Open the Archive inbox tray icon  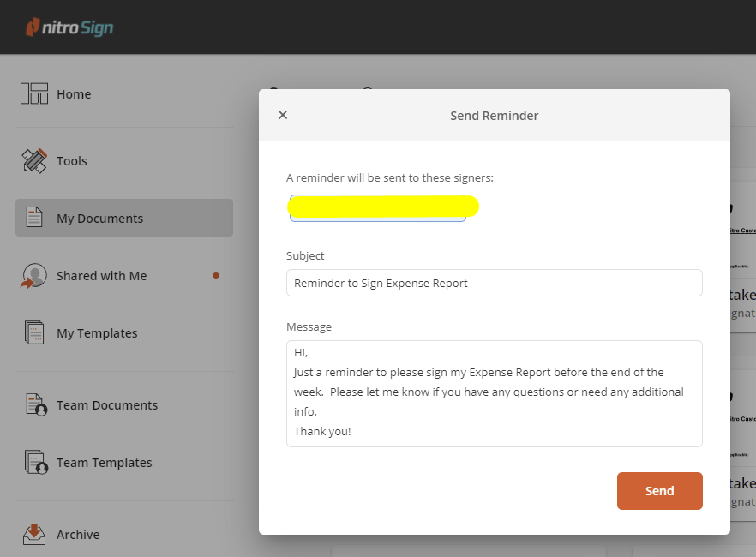[x=34, y=534]
